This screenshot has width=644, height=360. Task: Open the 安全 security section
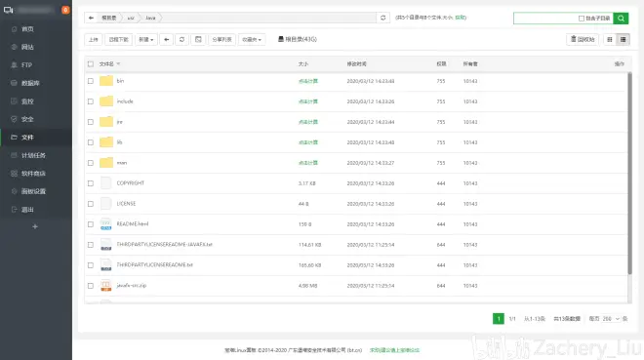(27, 119)
